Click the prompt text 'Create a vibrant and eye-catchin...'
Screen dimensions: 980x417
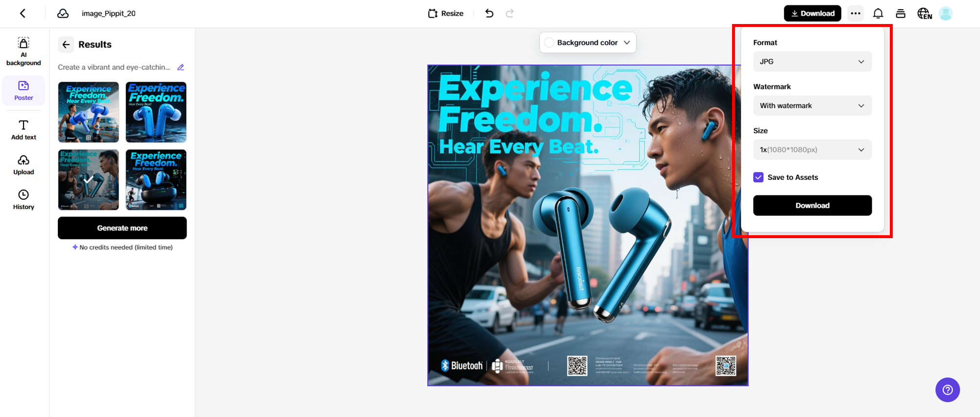click(x=114, y=67)
